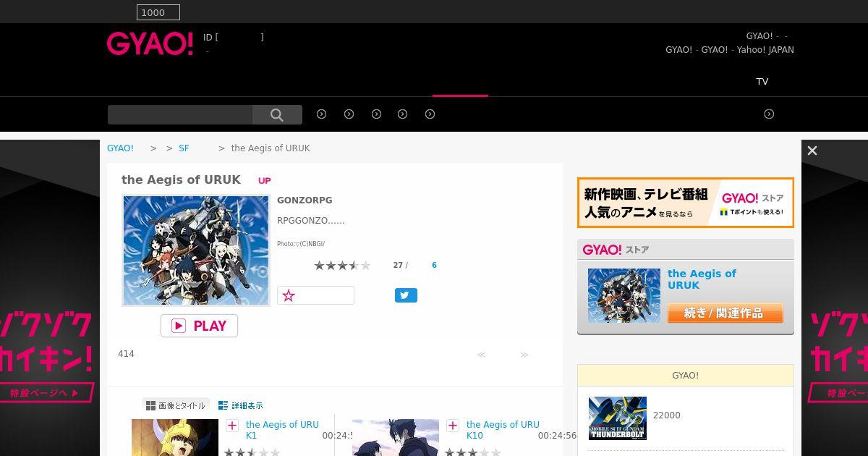Close the side ad with the X button

(x=812, y=151)
